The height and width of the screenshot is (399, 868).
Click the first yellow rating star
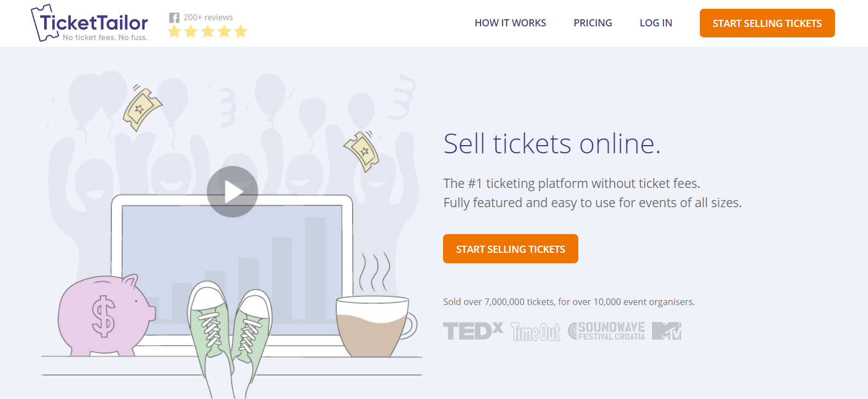(x=174, y=31)
